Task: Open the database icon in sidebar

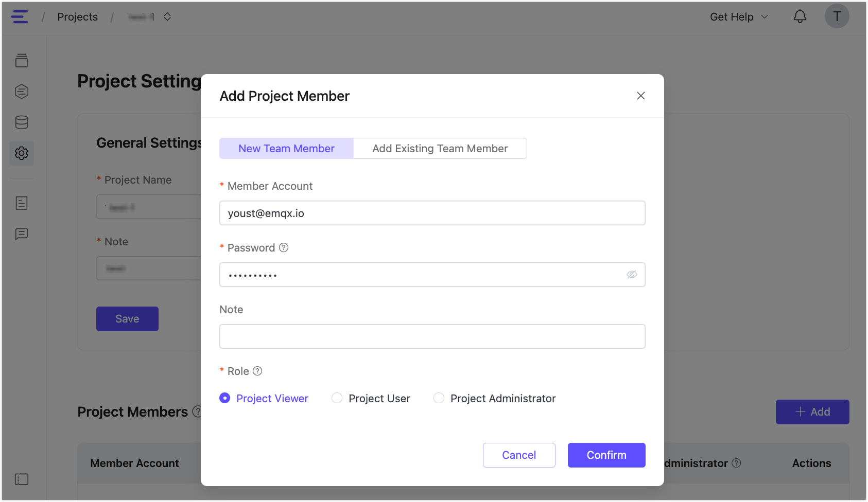Action: pyautogui.click(x=22, y=122)
